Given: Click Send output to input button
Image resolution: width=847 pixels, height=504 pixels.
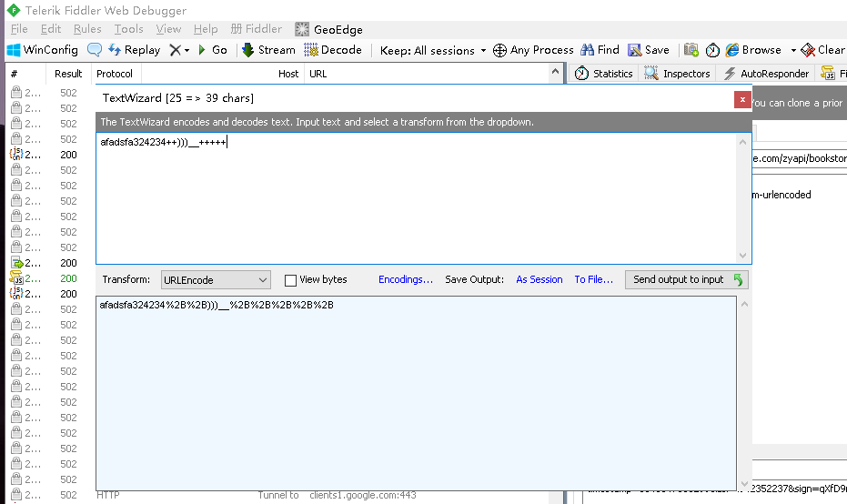Looking at the screenshot, I should [x=687, y=279].
